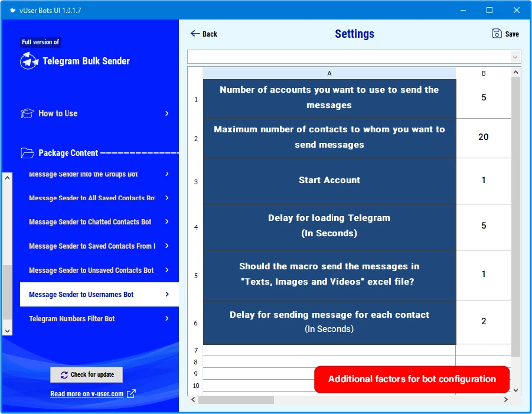Click Additional factors for bot configuration button

(412, 379)
